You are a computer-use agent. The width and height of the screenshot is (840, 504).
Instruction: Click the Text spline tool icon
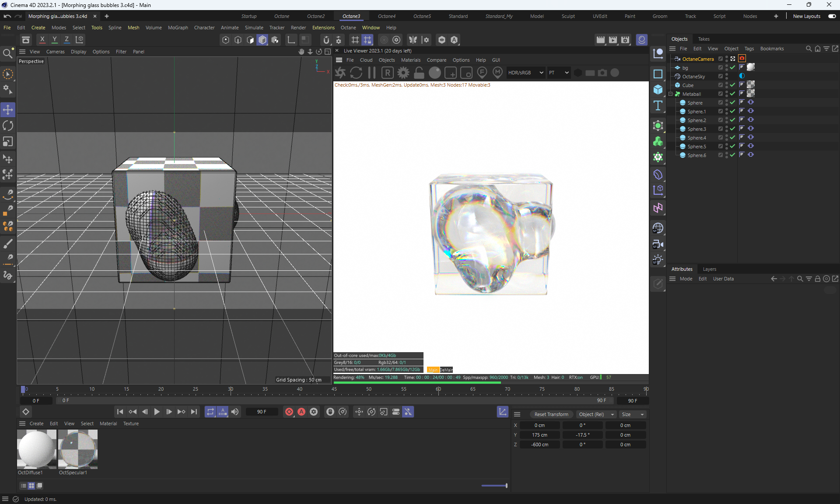pyautogui.click(x=658, y=105)
